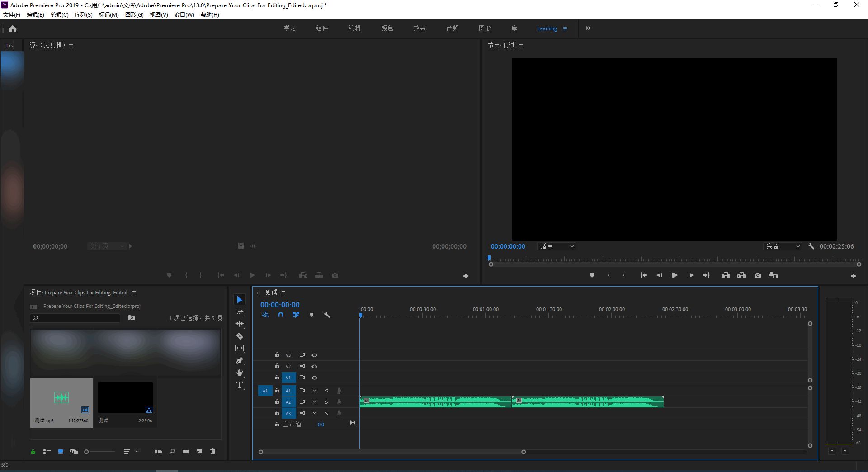This screenshot has height=472, width=868.
Task: Select the Ripple Edit tool
Action: [240, 324]
